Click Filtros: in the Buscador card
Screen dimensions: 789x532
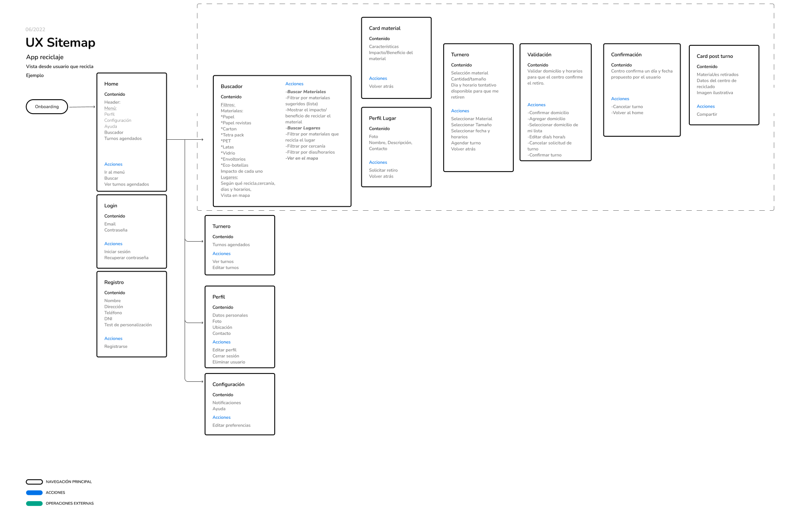pos(228,105)
